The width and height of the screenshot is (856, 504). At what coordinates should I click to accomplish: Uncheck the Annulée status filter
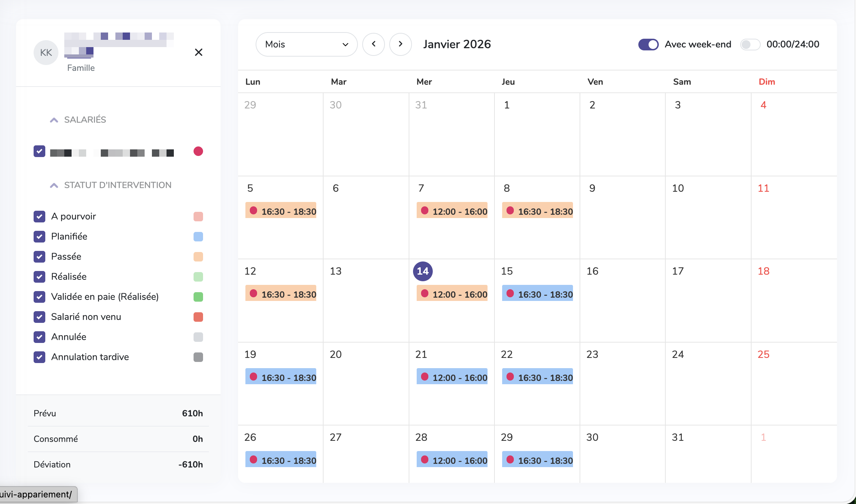39,337
